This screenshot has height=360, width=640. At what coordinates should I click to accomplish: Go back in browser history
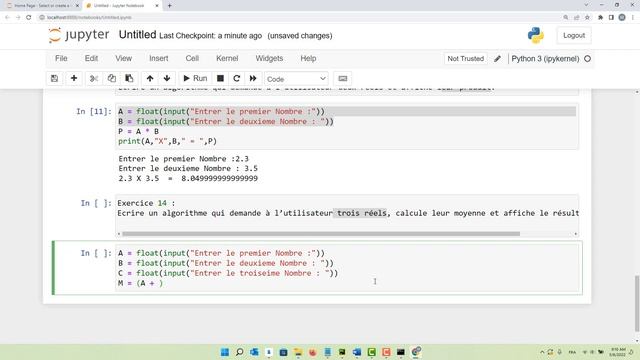(x=7, y=18)
